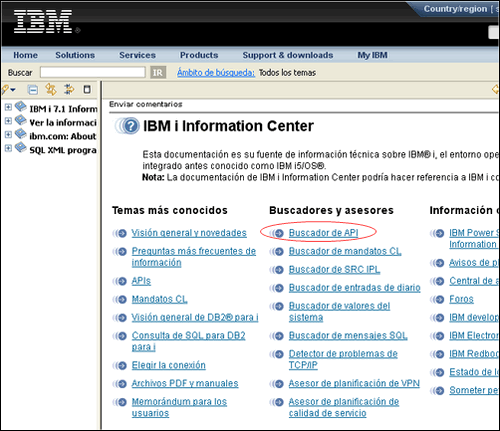Expand Ver la informaci tree node
Image resolution: width=500 pixels, height=431 pixels.
(8, 121)
